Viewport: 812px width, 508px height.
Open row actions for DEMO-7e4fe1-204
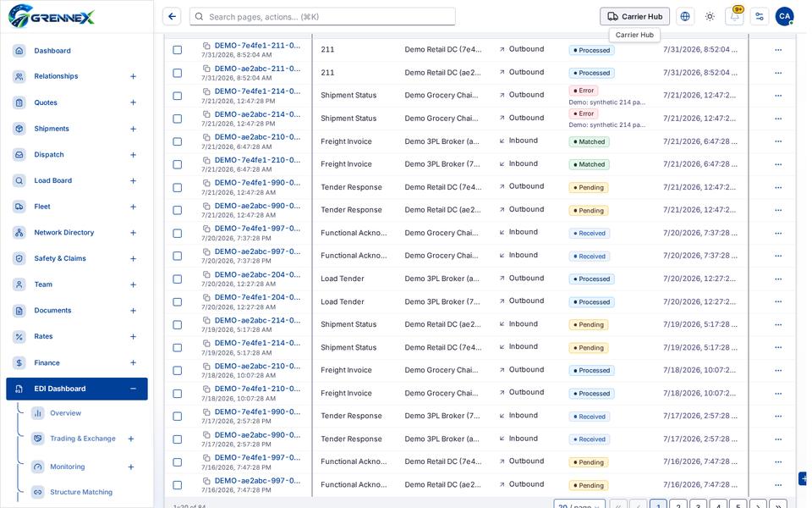click(x=778, y=301)
